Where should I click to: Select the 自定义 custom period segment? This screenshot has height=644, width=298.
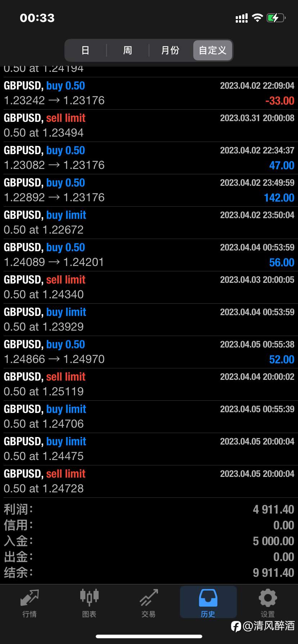212,50
